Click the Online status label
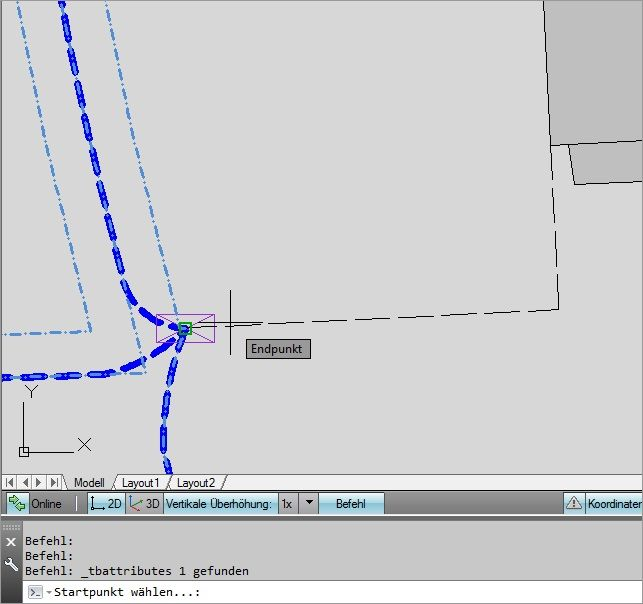The height and width of the screenshot is (604, 643). (x=46, y=504)
